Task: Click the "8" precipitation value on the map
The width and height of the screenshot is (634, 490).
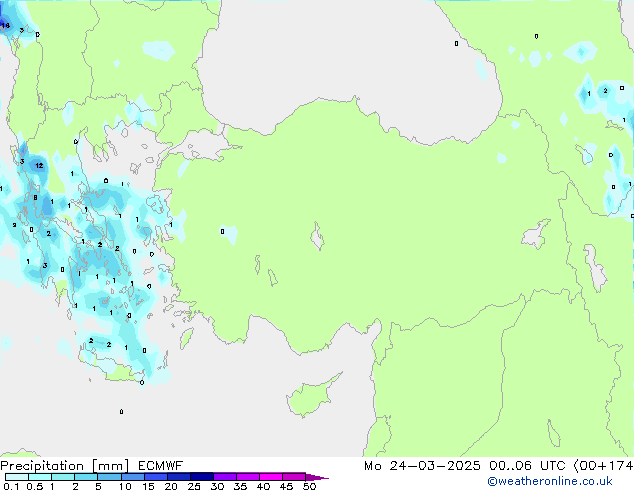Action: click(x=36, y=197)
